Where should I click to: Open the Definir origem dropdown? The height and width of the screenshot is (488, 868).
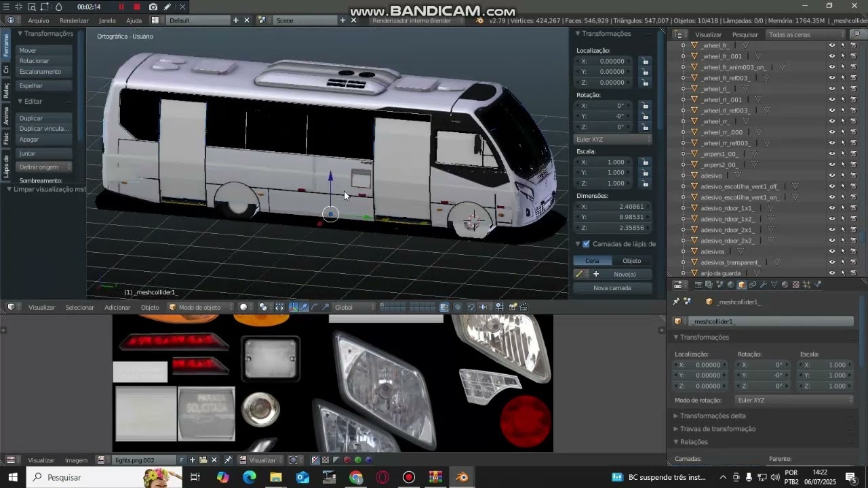pyautogui.click(x=45, y=167)
